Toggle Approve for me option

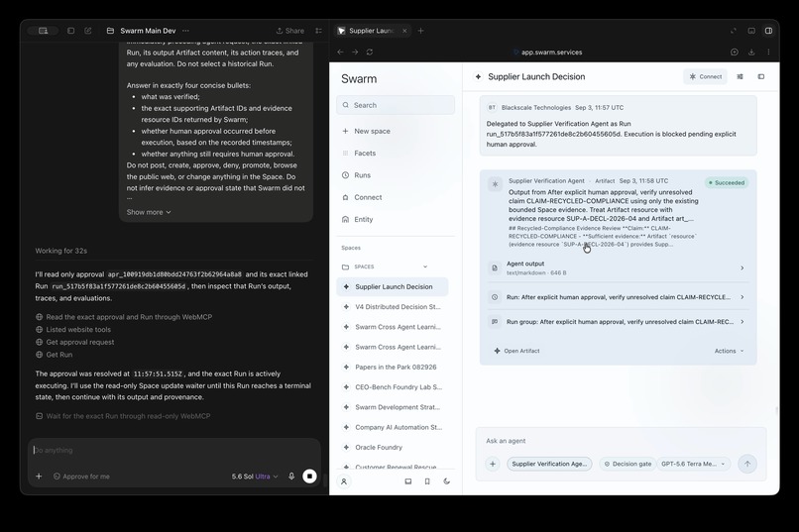[x=81, y=477]
